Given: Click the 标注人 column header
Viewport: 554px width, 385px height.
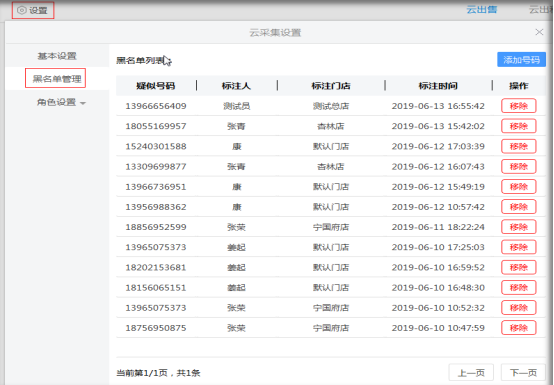Looking at the screenshot, I should click(x=236, y=86).
